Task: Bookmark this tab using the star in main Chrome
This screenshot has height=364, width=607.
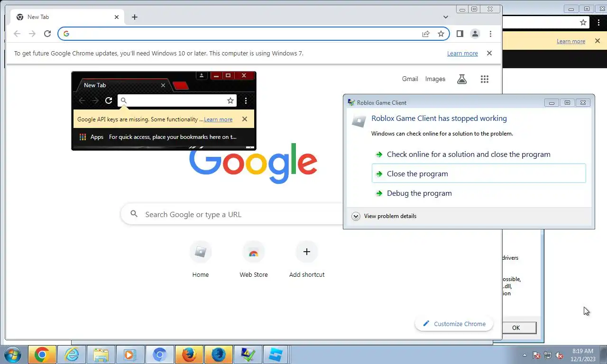Action: tap(441, 34)
